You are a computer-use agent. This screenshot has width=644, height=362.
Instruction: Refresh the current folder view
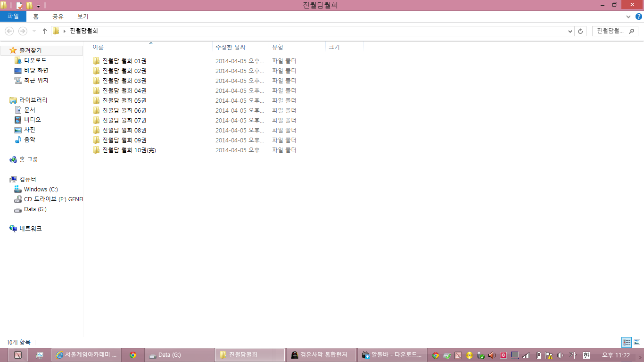581,31
